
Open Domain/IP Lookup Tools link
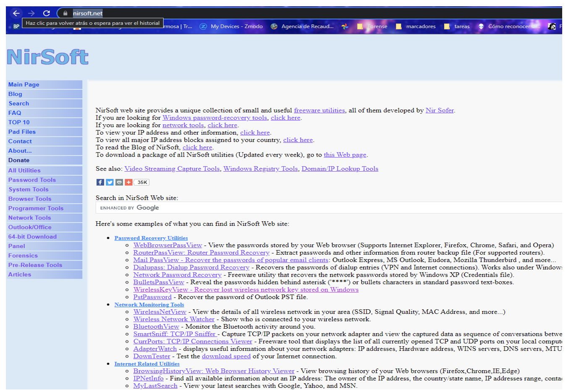(340, 169)
